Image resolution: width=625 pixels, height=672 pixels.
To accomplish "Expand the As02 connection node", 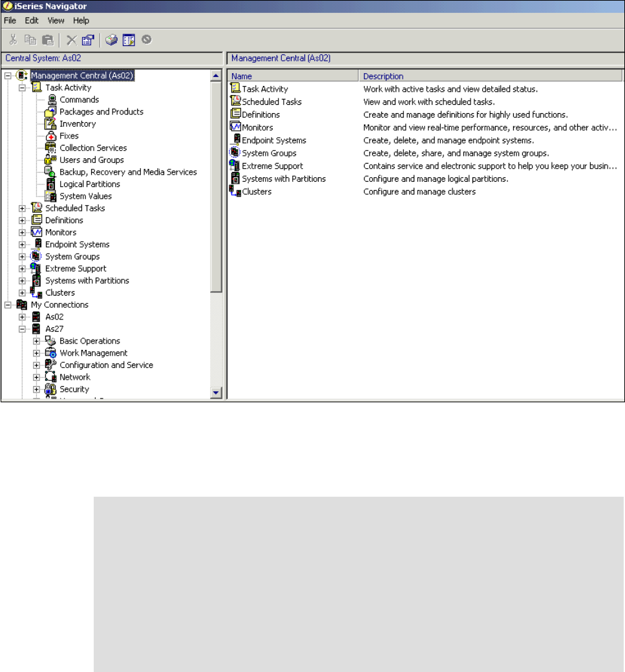I will pos(22,317).
